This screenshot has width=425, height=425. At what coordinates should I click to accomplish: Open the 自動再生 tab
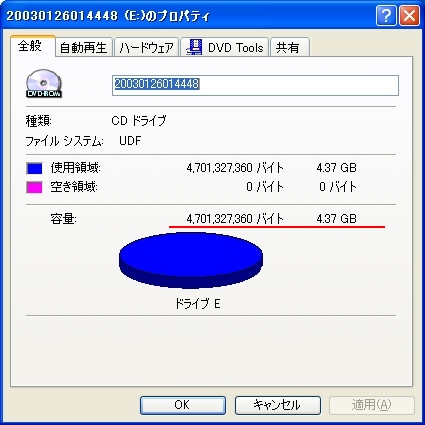point(83,47)
